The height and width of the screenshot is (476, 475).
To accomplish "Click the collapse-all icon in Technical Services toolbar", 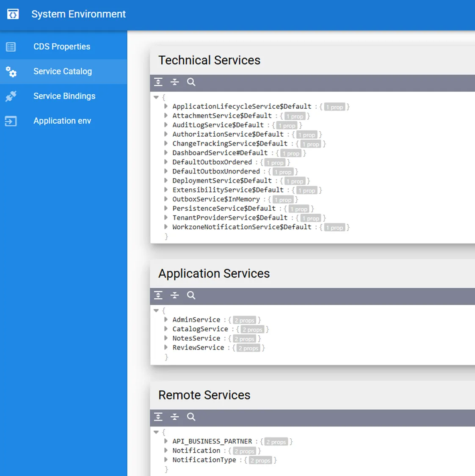I will (x=174, y=82).
